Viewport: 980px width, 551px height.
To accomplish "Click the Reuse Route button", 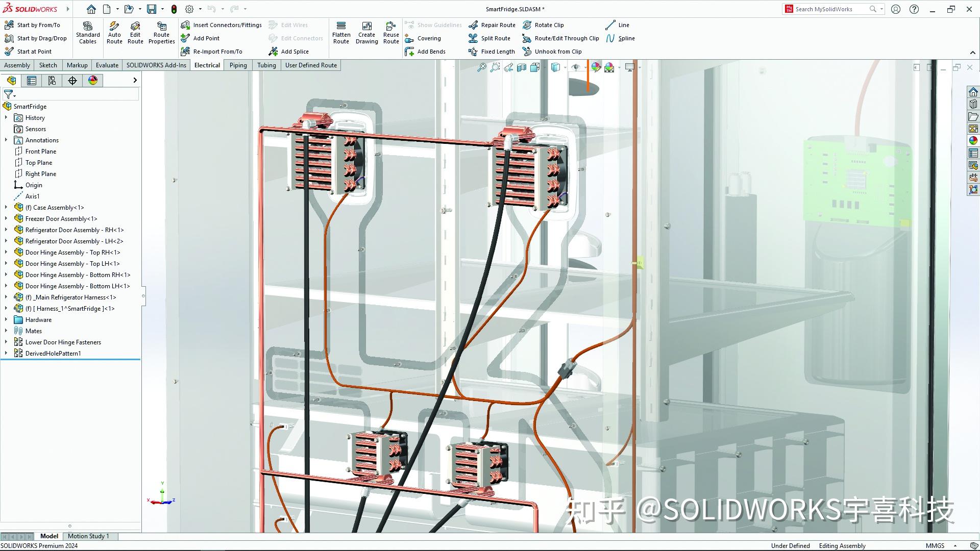I will [391, 32].
